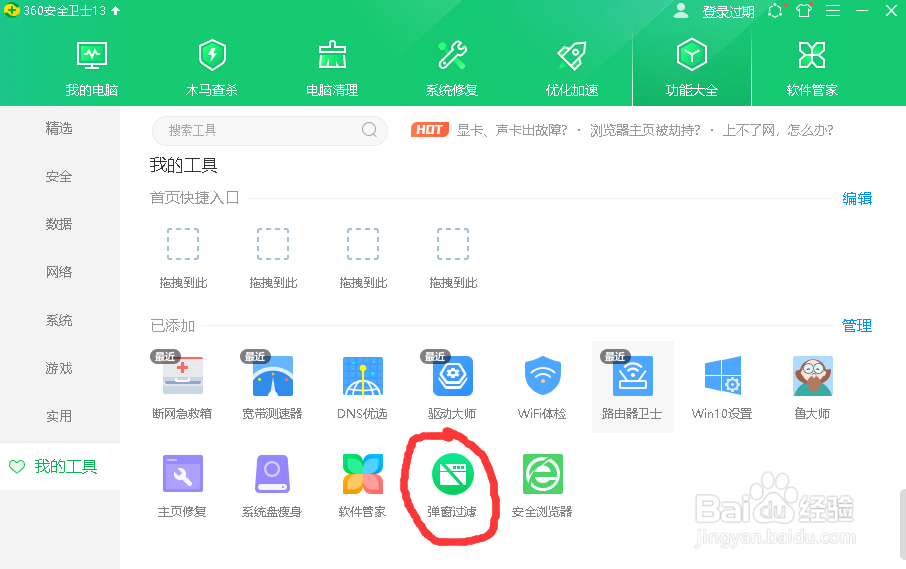Image resolution: width=906 pixels, height=569 pixels.
Task: Launch 鲁大师 tool
Action: [812, 388]
